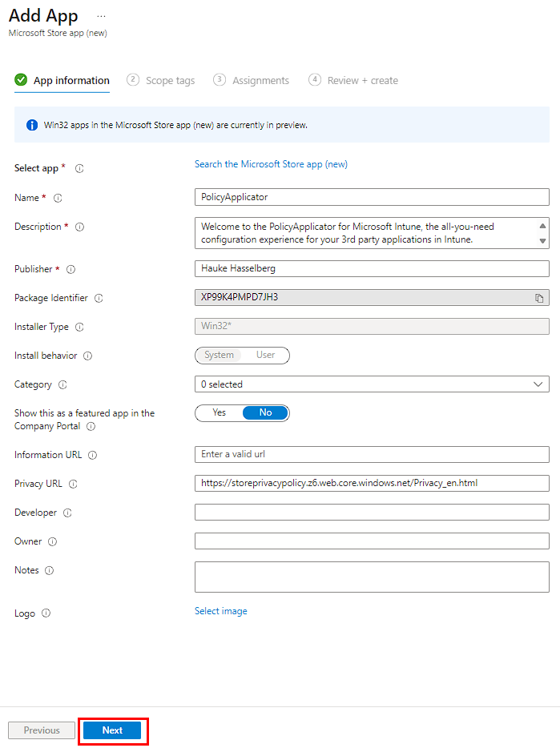The height and width of the screenshot is (748, 560).
Task: Focus the Name input field
Action: click(x=372, y=197)
